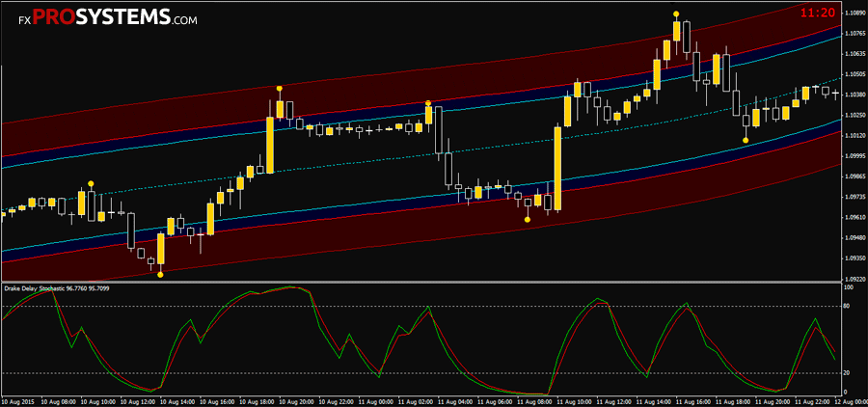Viewport: 868px width, 407px height.
Task: Select the tall yellow candle at 11 Aug 08:00
Action: pyautogui.click(x=557, y=169)
